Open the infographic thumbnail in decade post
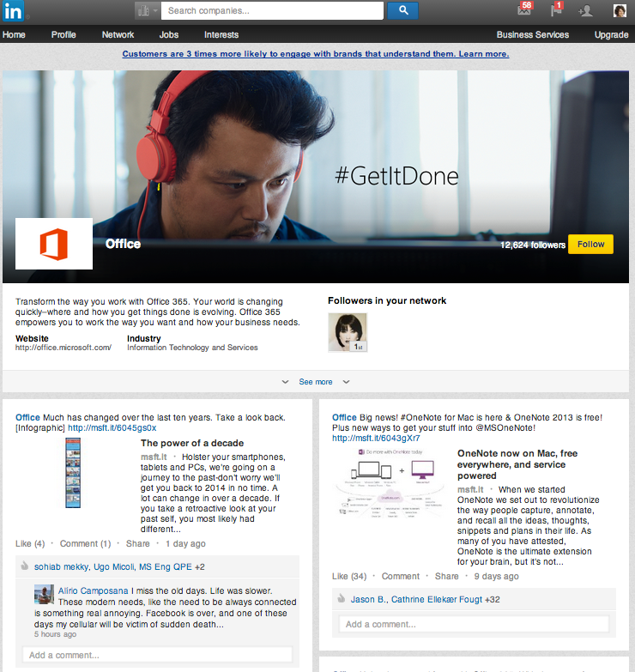This screenshot has height=672, width=635. tap(73, 473)
